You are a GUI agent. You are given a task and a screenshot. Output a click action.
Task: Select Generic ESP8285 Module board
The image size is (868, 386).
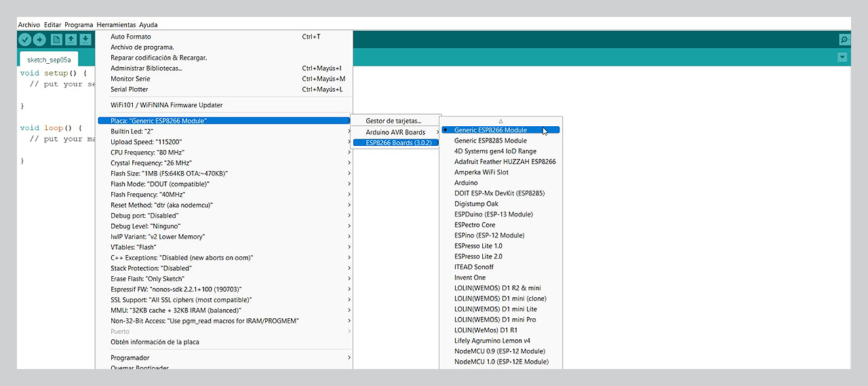(500, 140)
